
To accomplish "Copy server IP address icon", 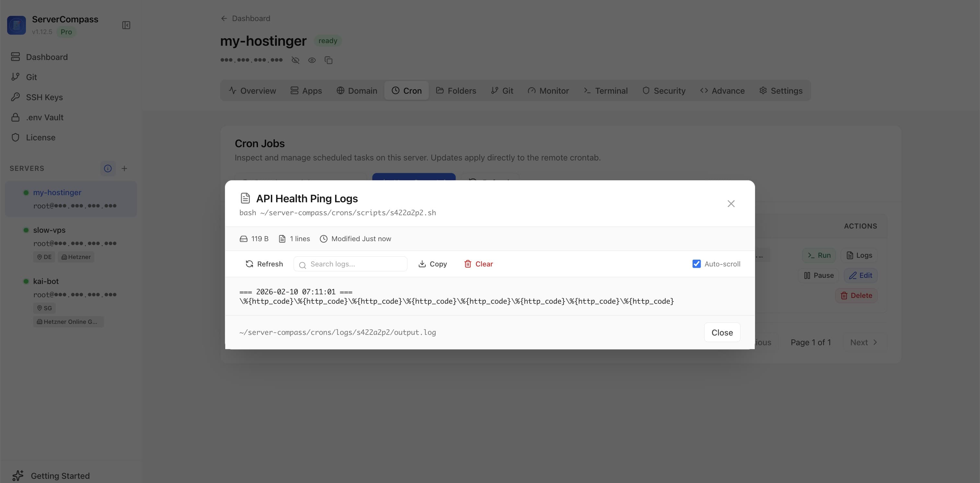I will pos(329,60).
